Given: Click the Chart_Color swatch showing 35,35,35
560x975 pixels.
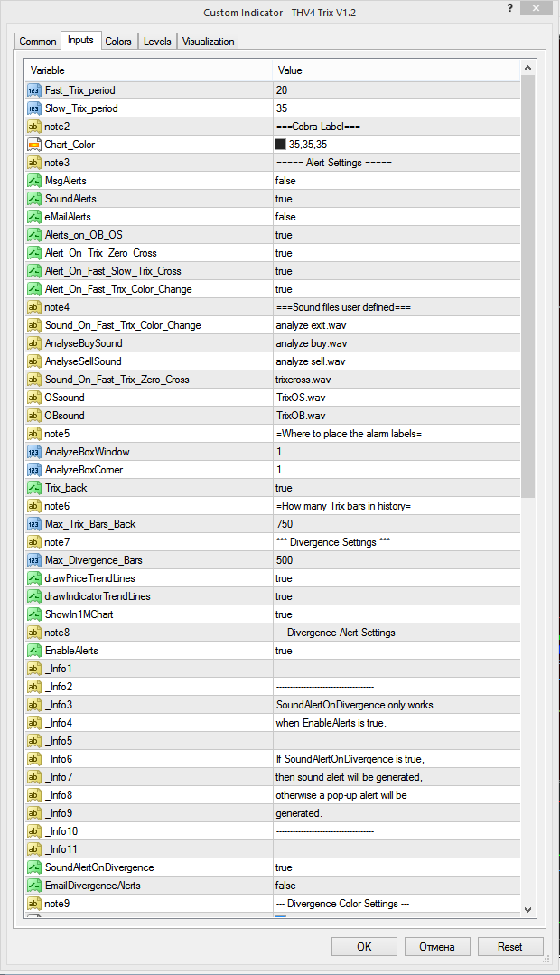Looking at the screenshot, I should point(281,145).
